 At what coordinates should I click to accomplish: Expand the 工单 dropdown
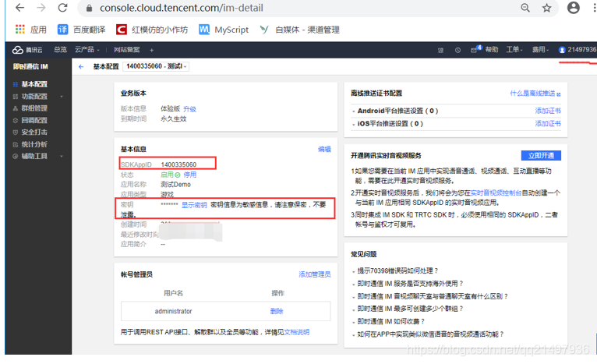[x=514, y=50]
